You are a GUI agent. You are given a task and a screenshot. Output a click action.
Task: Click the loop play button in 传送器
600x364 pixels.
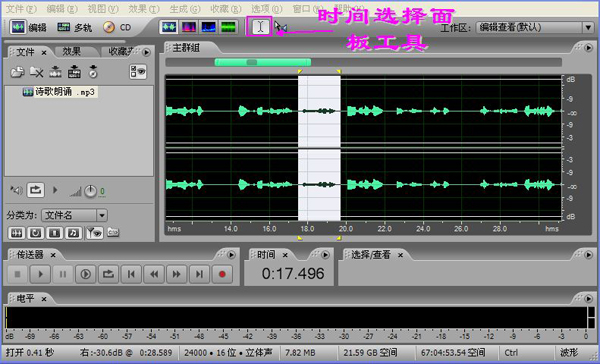108,274
